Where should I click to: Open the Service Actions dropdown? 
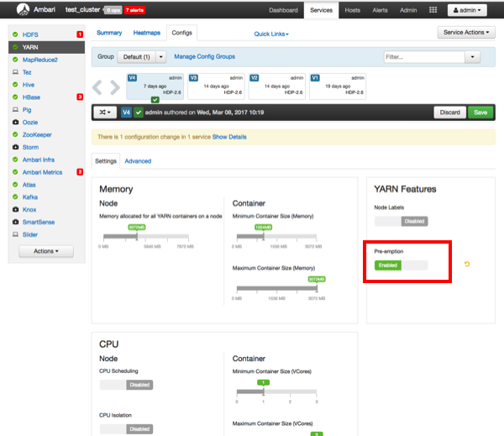pyautogui.click(x=465, y=33)
